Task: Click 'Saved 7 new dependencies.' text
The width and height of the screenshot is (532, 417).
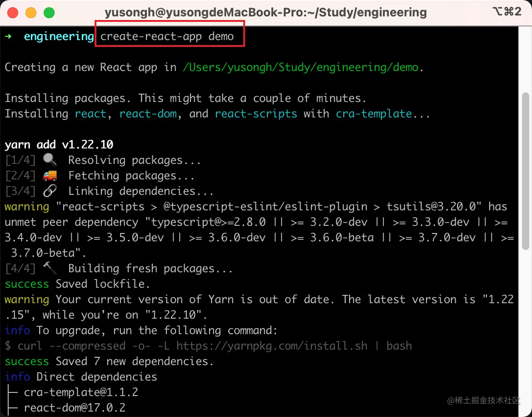Action: [x=135, y=361]
